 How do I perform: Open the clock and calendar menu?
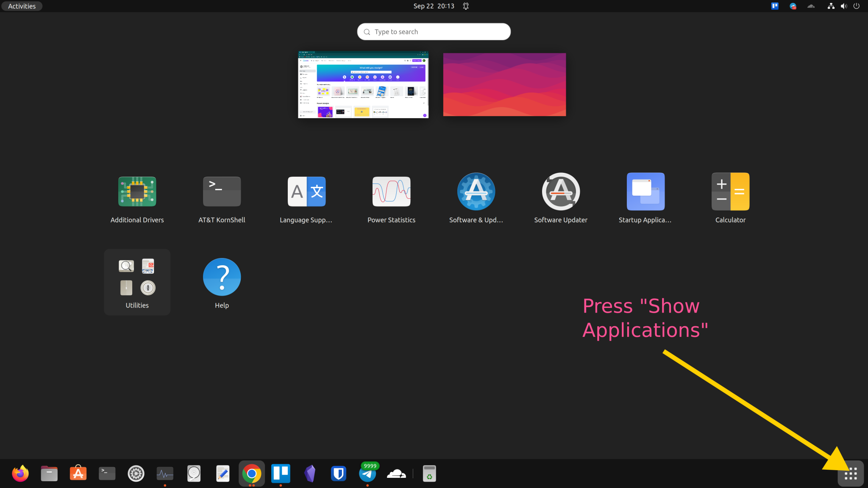433,6
